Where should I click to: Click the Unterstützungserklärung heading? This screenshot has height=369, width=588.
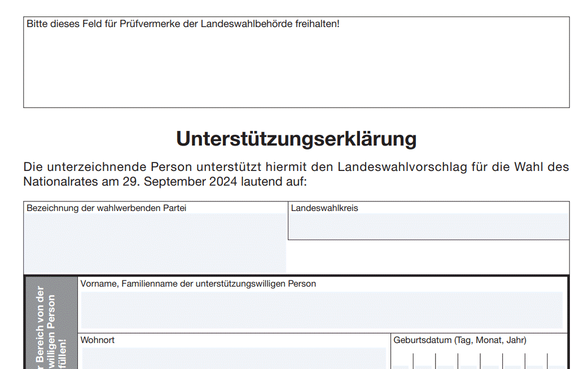(296, 139)
